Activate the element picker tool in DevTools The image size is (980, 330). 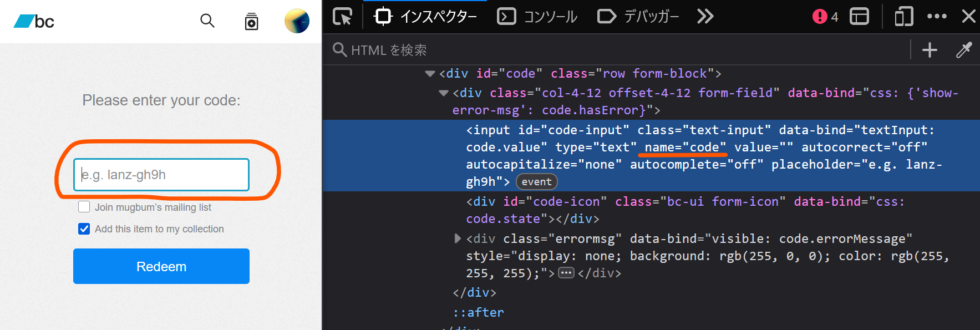343,17
